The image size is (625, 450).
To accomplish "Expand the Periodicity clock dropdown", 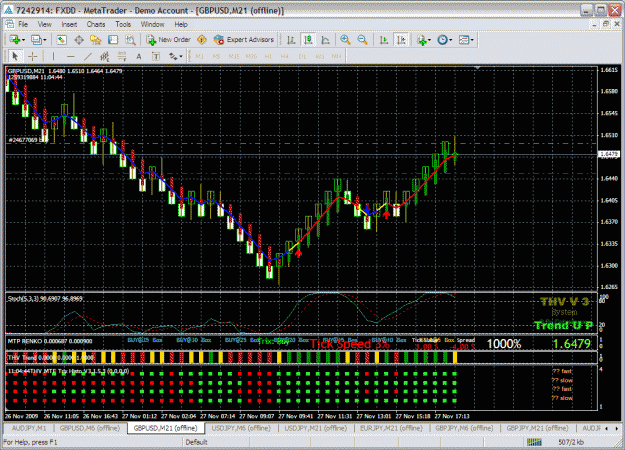I will 451,40.
